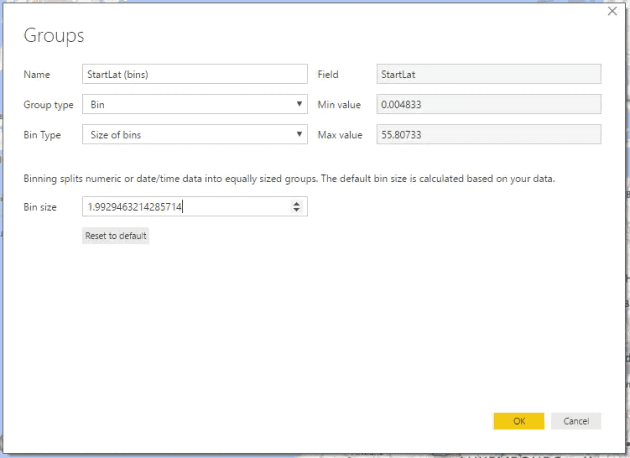
Task: Click Reset to default button
Action: pos(116,236)
